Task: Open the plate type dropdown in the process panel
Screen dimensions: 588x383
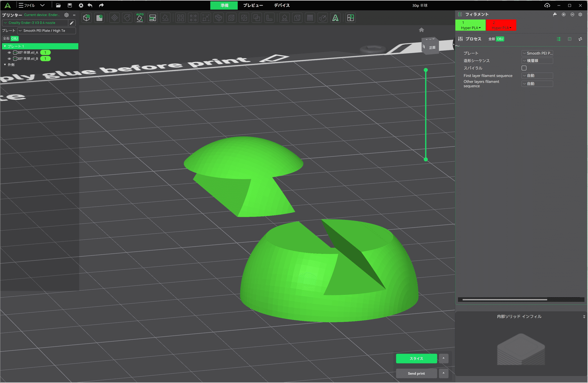Action: click(x=537, y=53)
